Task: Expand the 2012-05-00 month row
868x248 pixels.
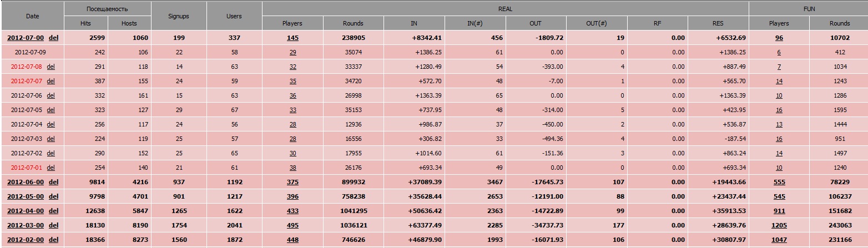Action: [26, 196]
